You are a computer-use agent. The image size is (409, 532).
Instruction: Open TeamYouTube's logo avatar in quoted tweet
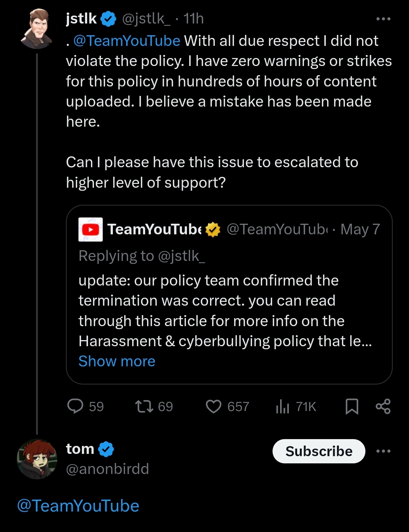coord(91,229)
